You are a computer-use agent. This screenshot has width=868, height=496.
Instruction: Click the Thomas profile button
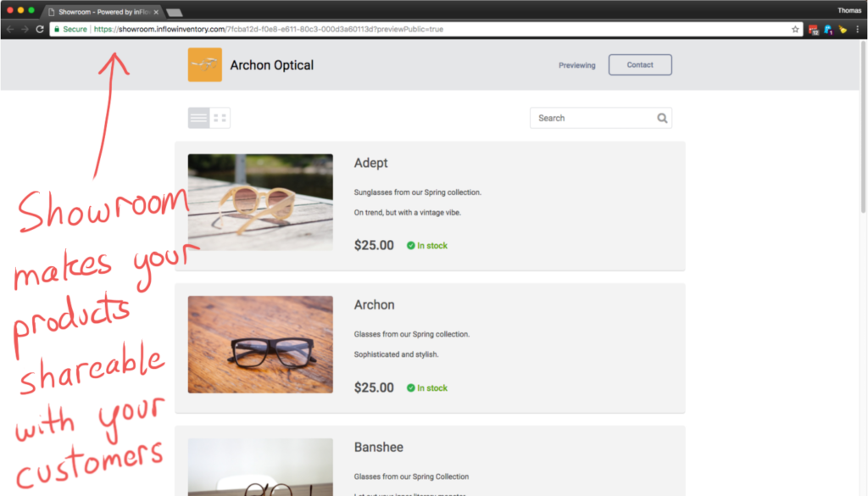[x=849, y=10]
